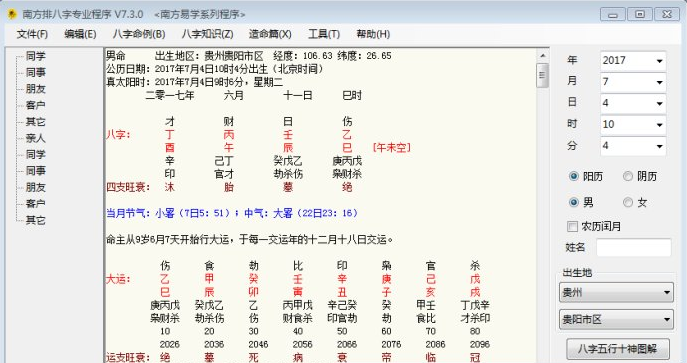This screenshot has width=687, height=363.
Task: Click the 八字五行十神图解 button
Action: point(618,349)
